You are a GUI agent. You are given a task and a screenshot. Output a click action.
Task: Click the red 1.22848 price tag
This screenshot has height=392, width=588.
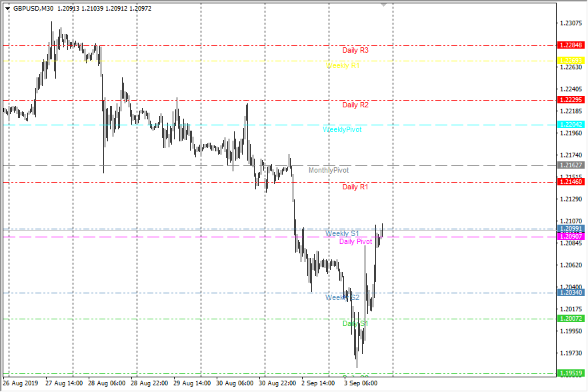pyautogui.click(x=571, y=45)
